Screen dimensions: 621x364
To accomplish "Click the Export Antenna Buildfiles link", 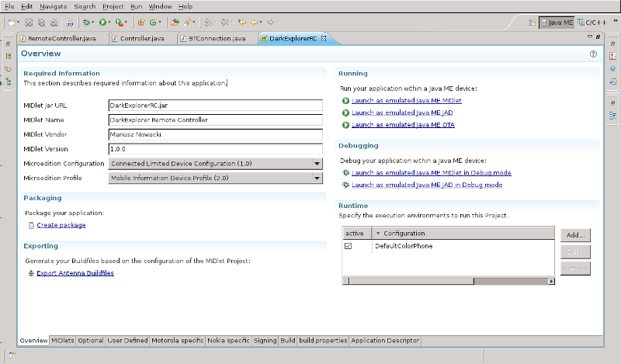I will click(x=75, y=273).
